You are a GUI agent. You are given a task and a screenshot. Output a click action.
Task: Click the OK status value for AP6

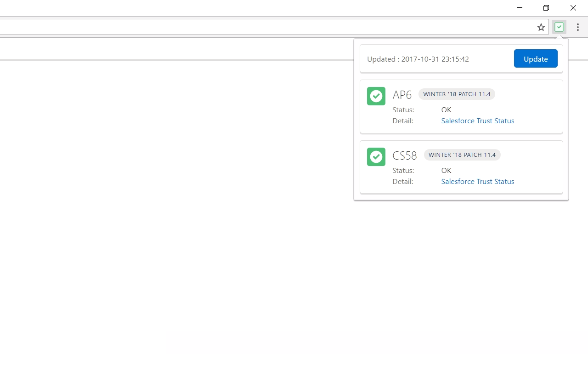click(x=446, y=109)
